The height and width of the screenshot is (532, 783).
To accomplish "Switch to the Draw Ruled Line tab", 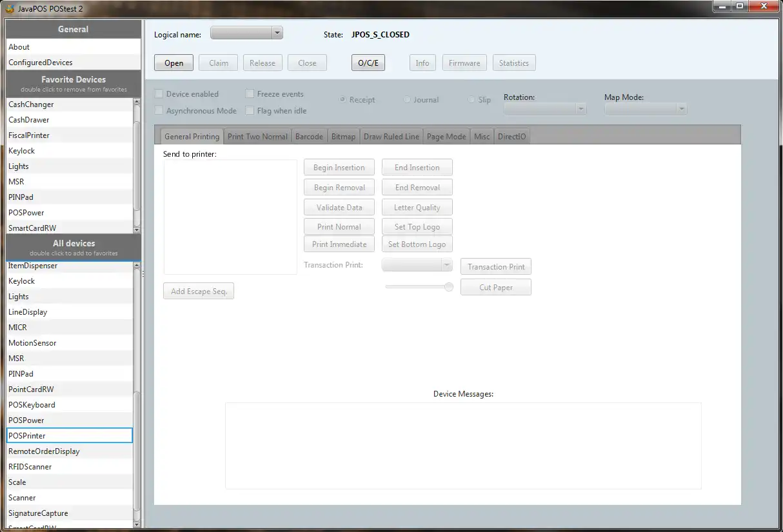I will coord(391,137).
